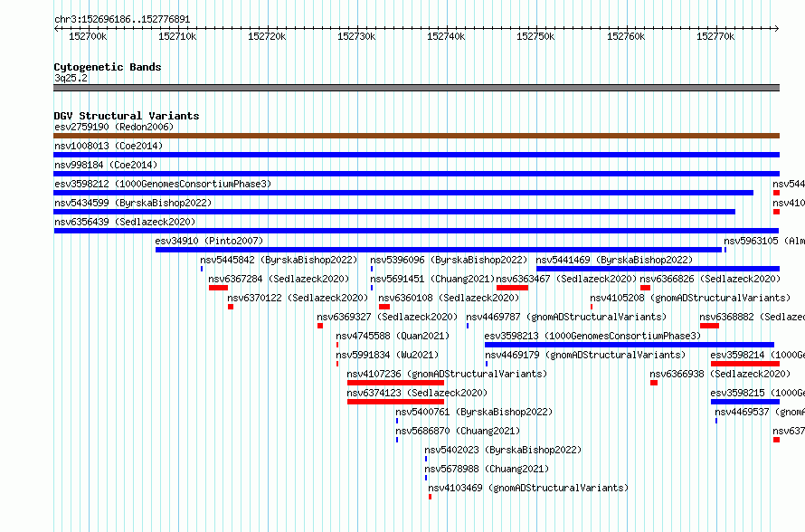Open nsv4105208 (gnomADStructuralVariants) label
Screen dimensions: 805x532
(690, 298)
